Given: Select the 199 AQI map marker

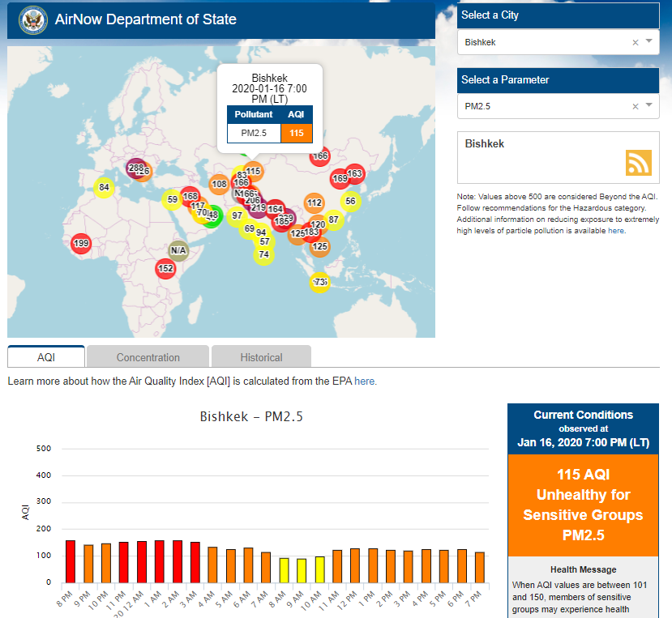Looking at the screenshot, I should [80, 243].
